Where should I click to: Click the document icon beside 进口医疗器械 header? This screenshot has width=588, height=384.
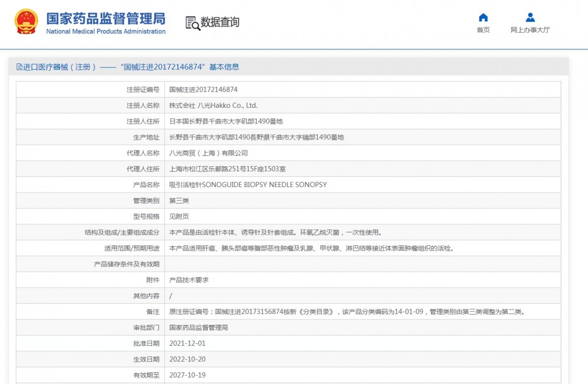pos(19,67)
